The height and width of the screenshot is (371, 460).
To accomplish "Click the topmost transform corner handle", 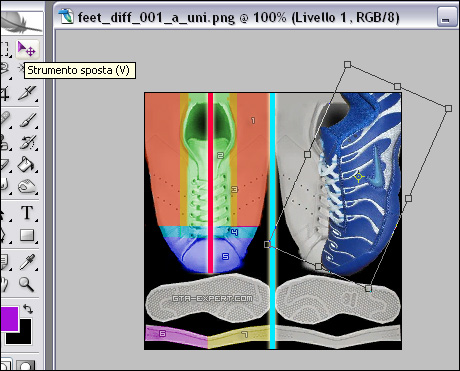I will click(x=347, y=64).
